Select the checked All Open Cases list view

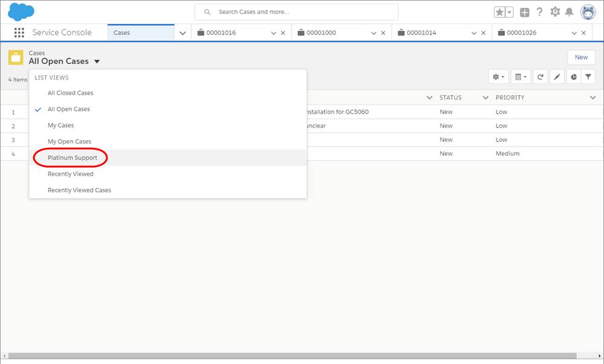click(x=168, y=109)
